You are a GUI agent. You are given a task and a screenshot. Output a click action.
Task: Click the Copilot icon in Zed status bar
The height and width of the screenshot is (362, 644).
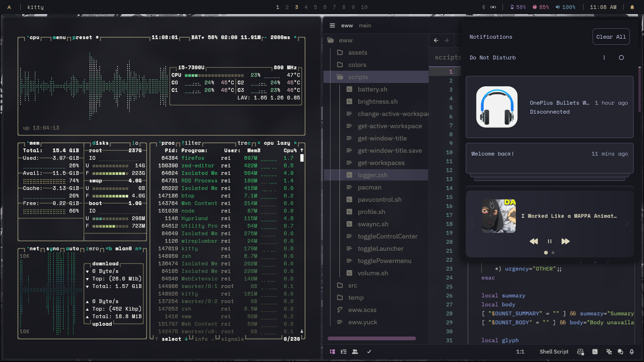(580, 352)
